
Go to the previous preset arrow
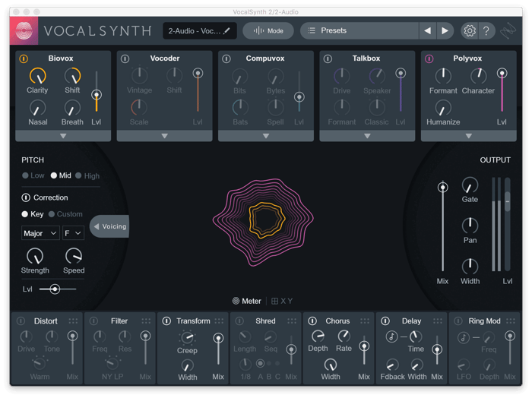pos(427,31)
